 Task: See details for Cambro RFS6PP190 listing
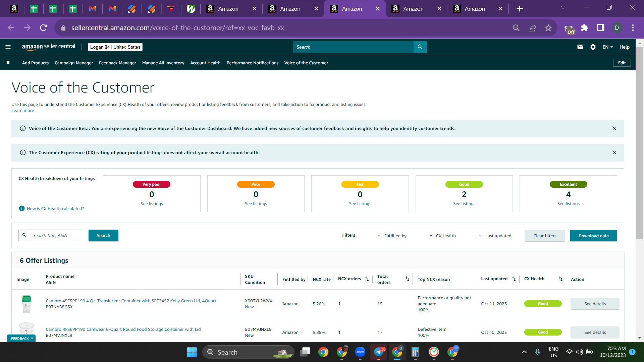[595, 332]
